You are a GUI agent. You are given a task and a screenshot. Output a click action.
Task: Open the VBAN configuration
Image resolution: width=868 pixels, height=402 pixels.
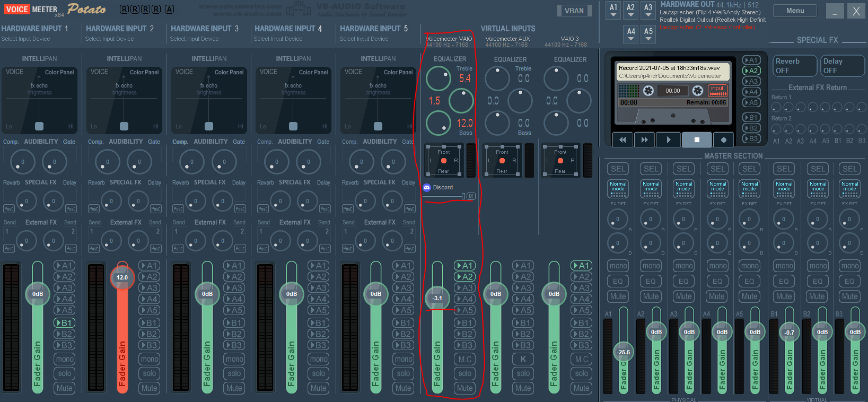click(574, 11)
